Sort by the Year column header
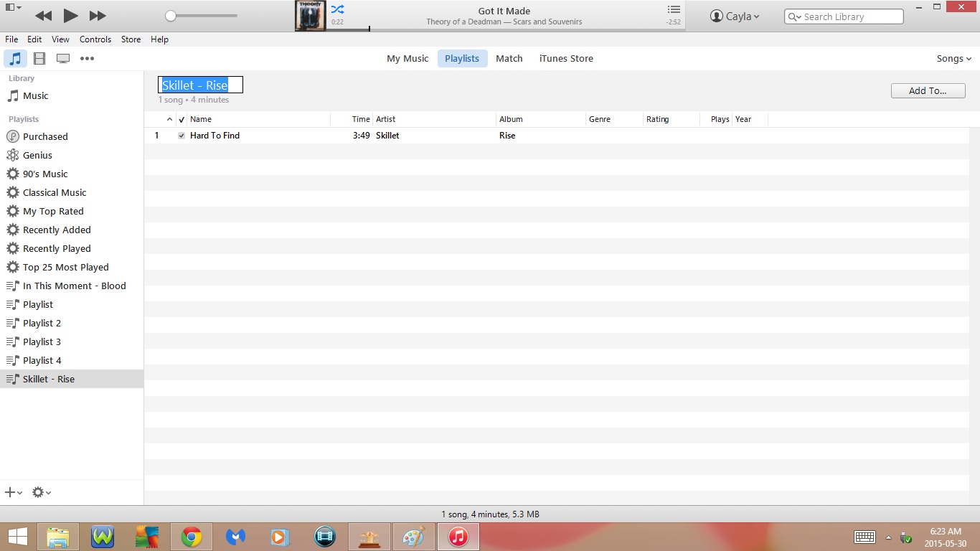Screen dimensions: 980x551 [750, 120]
